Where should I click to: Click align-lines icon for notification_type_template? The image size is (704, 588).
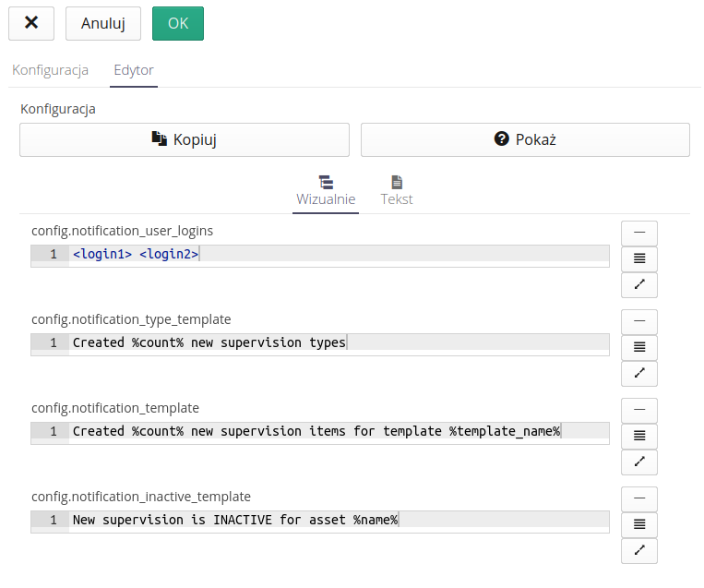click(639, 348)
